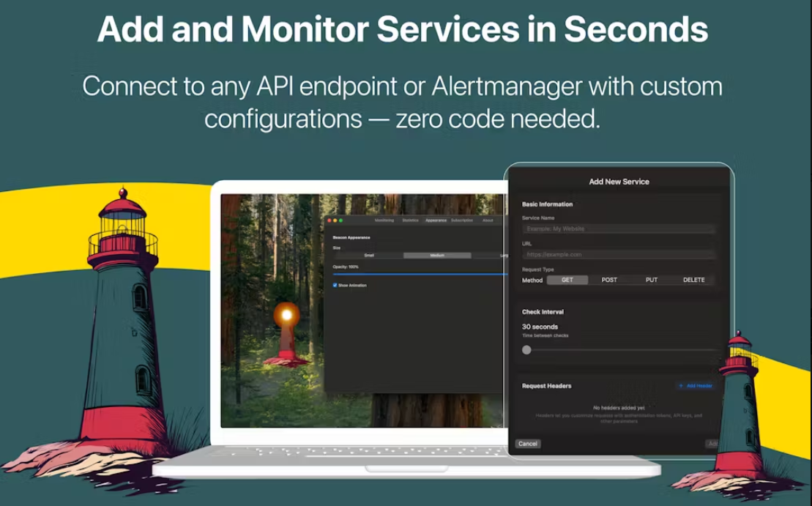Click the green zoom button in settings window

pos(340,220)
